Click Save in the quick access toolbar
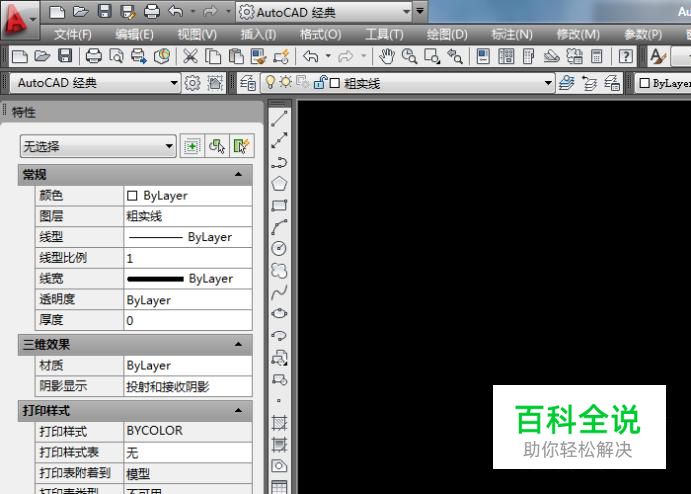The image size is (691, 494). click(104, 11)
